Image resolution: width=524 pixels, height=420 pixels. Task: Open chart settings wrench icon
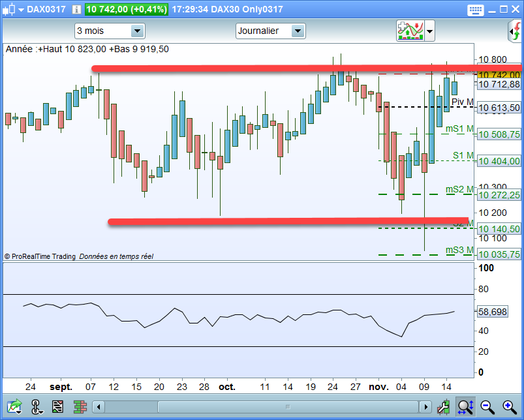tap(444, 407)
